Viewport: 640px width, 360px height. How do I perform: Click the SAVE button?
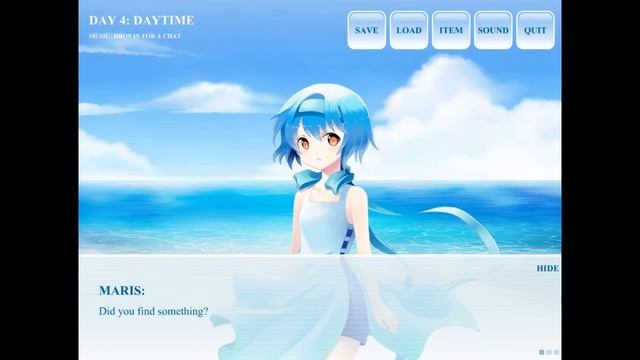click(367, 30)
